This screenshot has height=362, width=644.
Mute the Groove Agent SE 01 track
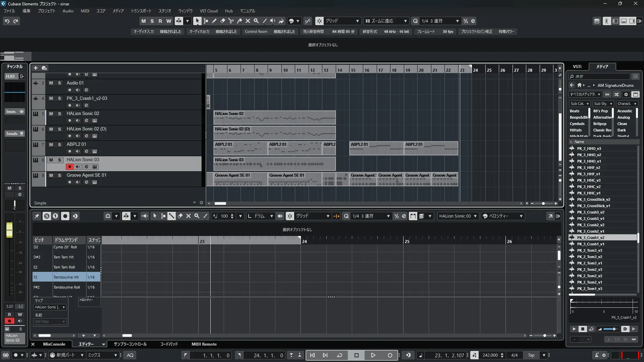[x=51, y=175]
